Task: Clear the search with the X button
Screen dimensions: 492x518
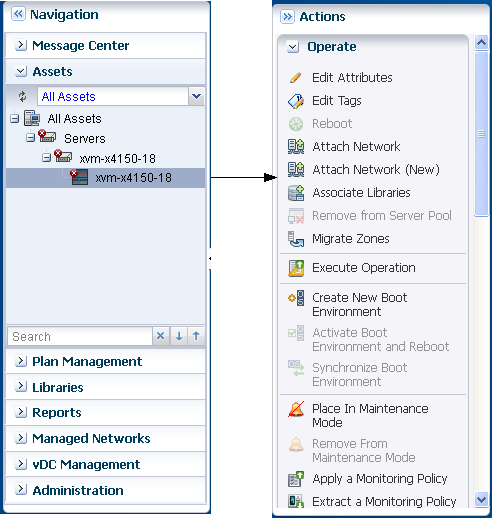Action: click(x=161, y=336)
